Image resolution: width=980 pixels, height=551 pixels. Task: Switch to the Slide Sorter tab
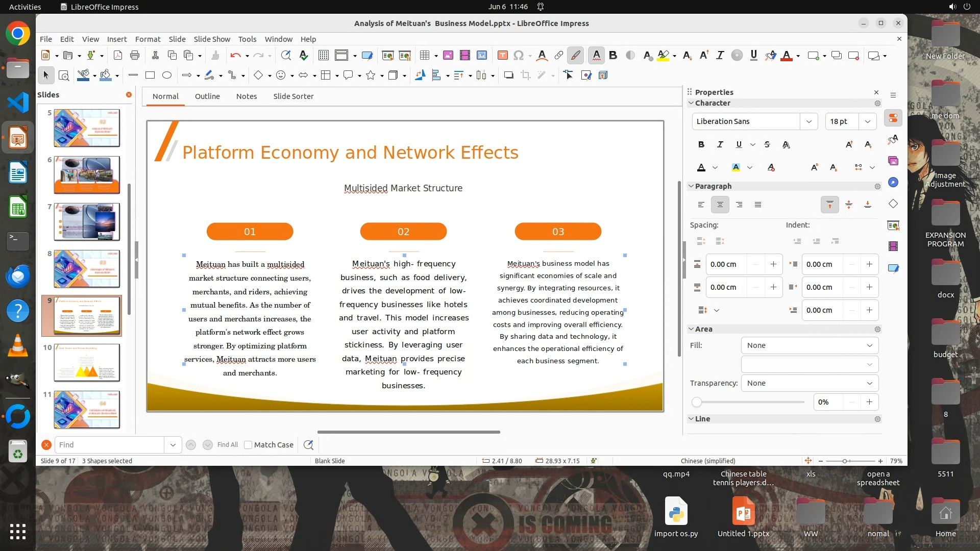coord(293,96)
